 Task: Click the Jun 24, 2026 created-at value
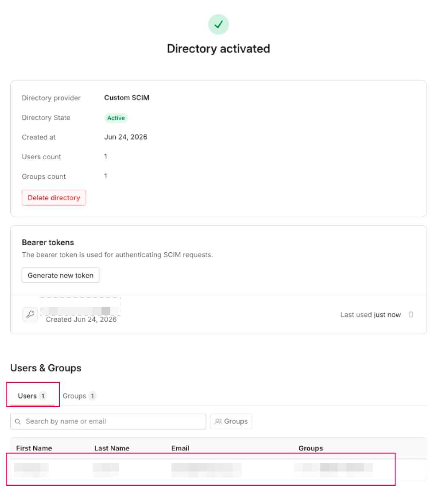point(126,137)
